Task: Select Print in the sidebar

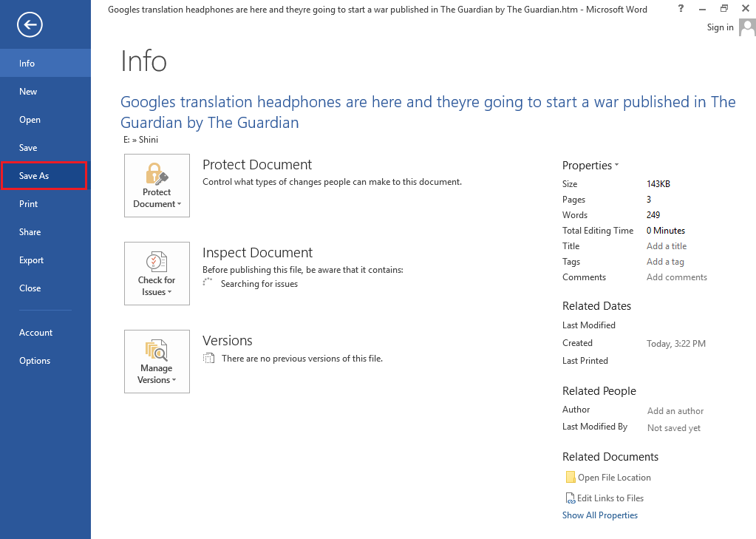Action: coord(45,203)
